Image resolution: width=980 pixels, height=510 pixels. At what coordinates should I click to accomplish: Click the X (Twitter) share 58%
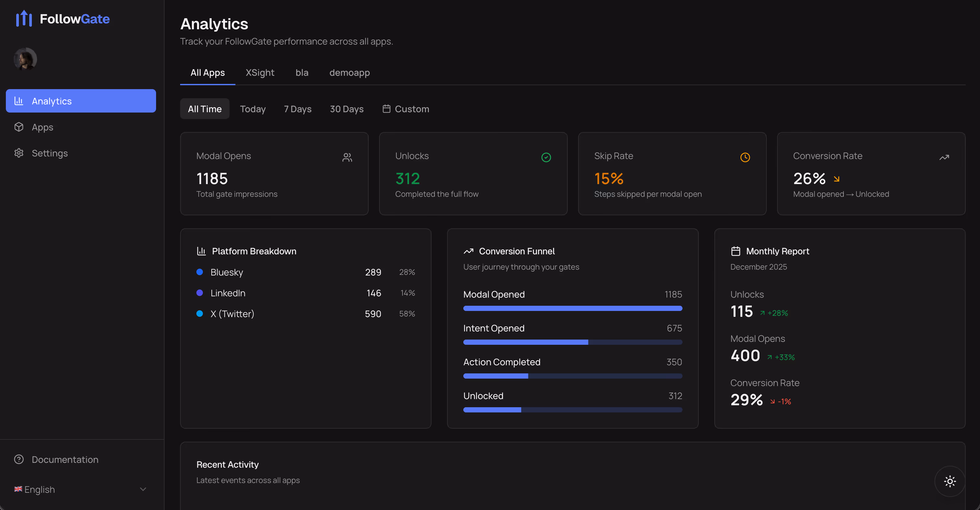[x=407, y=314]
